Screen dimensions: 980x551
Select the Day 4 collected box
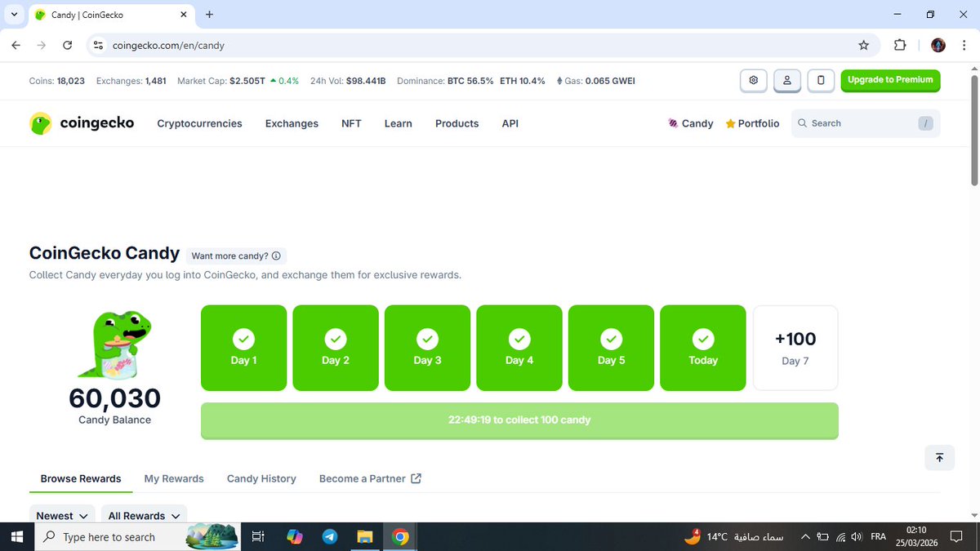tap(519, 348)
